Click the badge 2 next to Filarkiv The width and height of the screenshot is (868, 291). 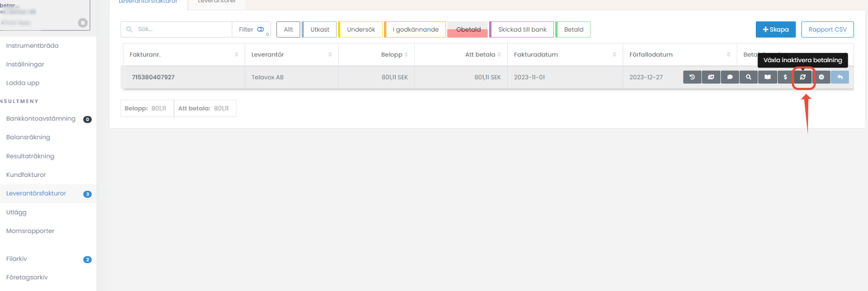tap(87, 259)
